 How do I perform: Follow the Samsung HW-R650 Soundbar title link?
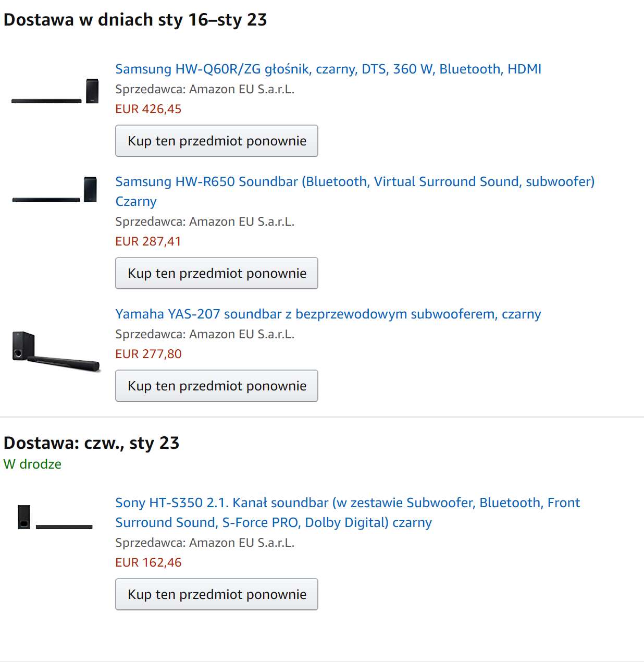[x=354, y=181]
